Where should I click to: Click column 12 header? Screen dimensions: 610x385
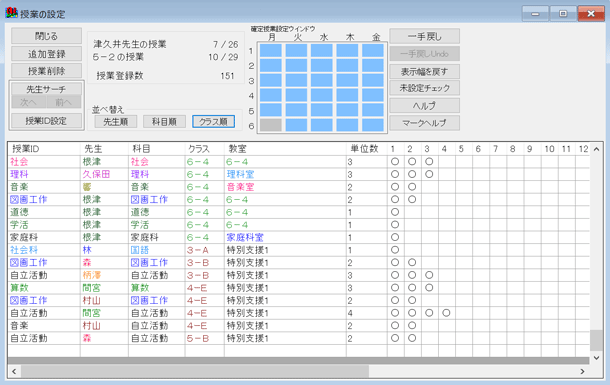(x=583, y=149)
